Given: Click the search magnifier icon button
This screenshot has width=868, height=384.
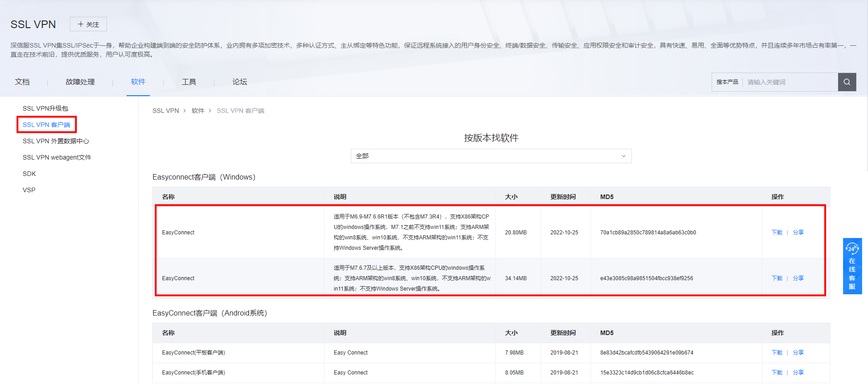Looking at the screenshot, I should tap(847, 82).
